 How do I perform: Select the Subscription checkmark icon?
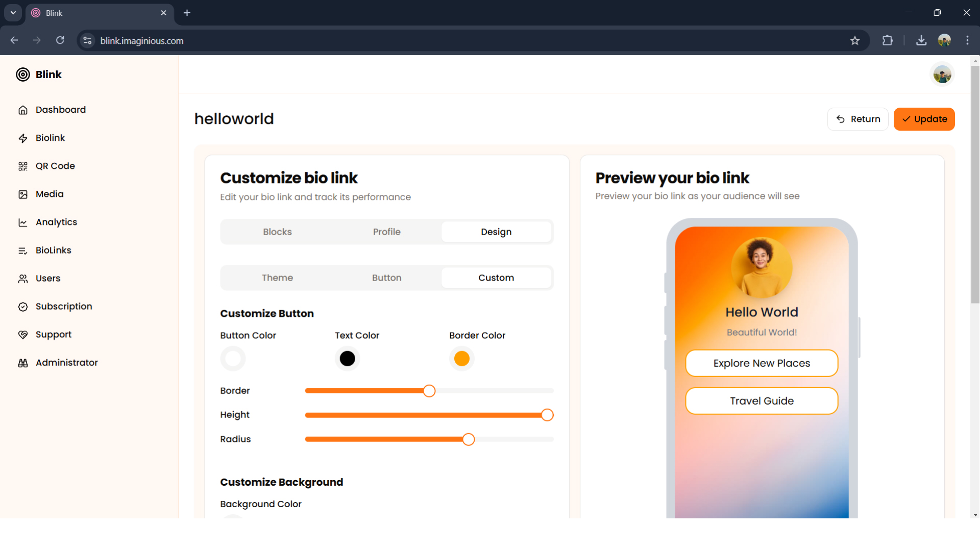point(23,306)
